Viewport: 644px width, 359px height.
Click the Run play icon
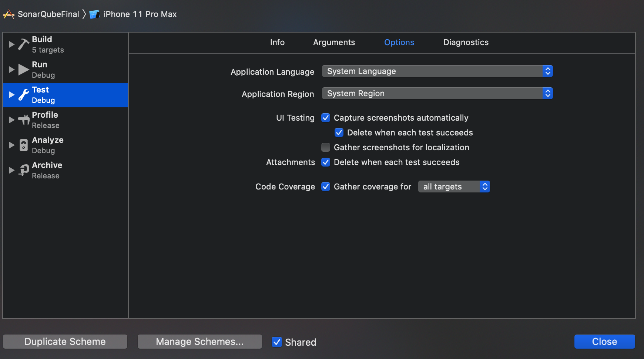[x=23, y=70]
